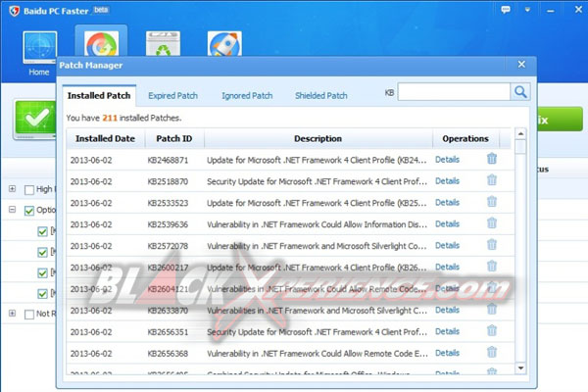This screenshot has height=392, width=588.
Task: Open Details for KB2656368
Action: 447,353
